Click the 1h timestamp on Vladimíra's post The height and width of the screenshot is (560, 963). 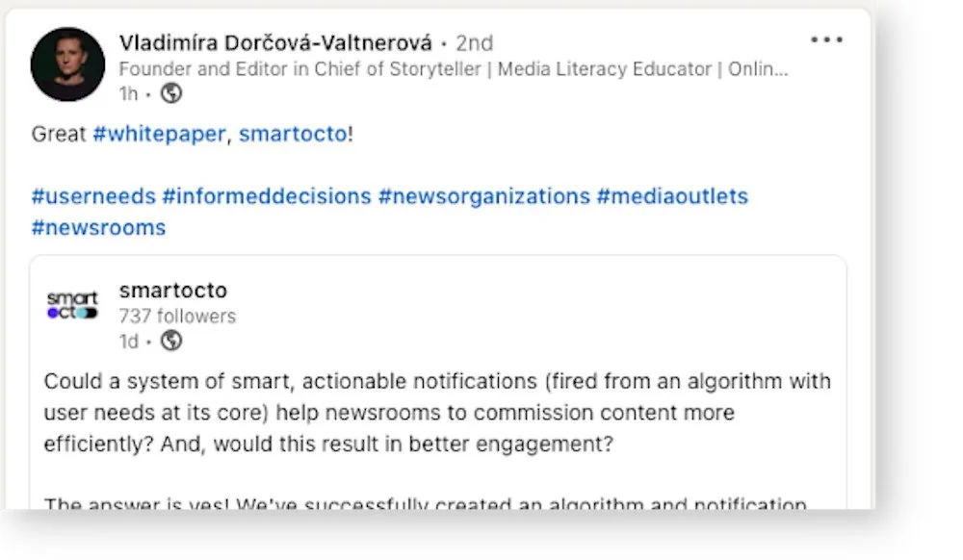(x=127, y=94)
